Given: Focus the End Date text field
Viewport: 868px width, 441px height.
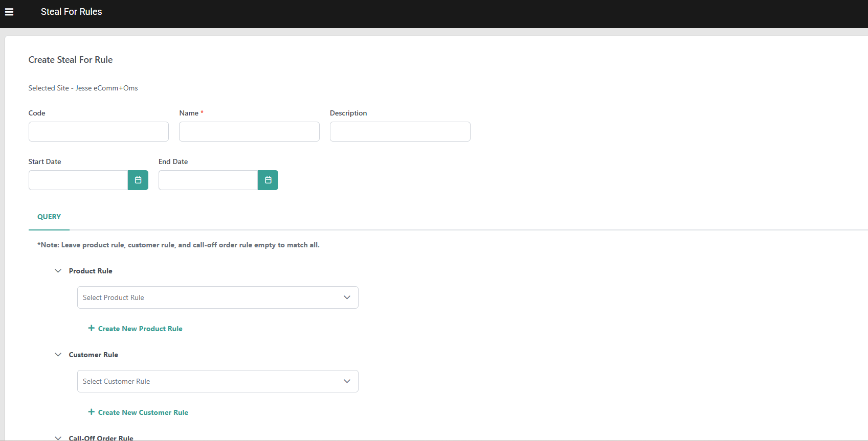Looking at the screenshot, I should (x=208, y=180).
